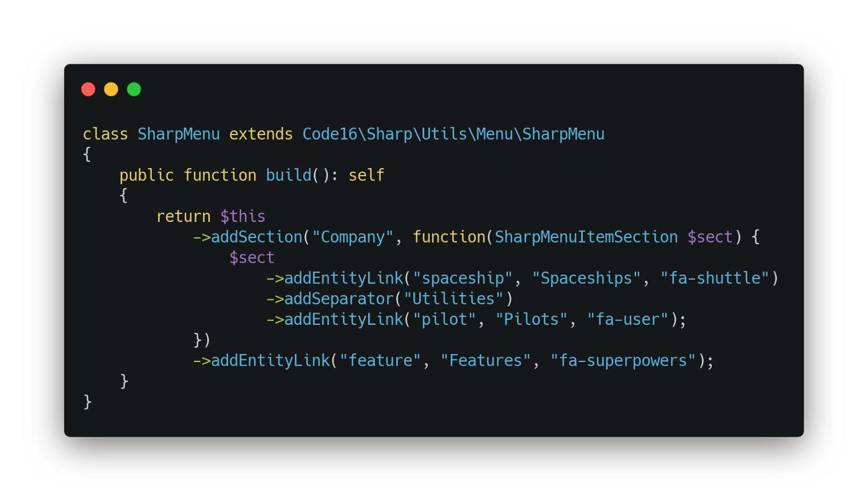The width and height of the screenshot is (868, 501).
Task: Click the SharpMenu class name
Action: (x=179, y=134)
